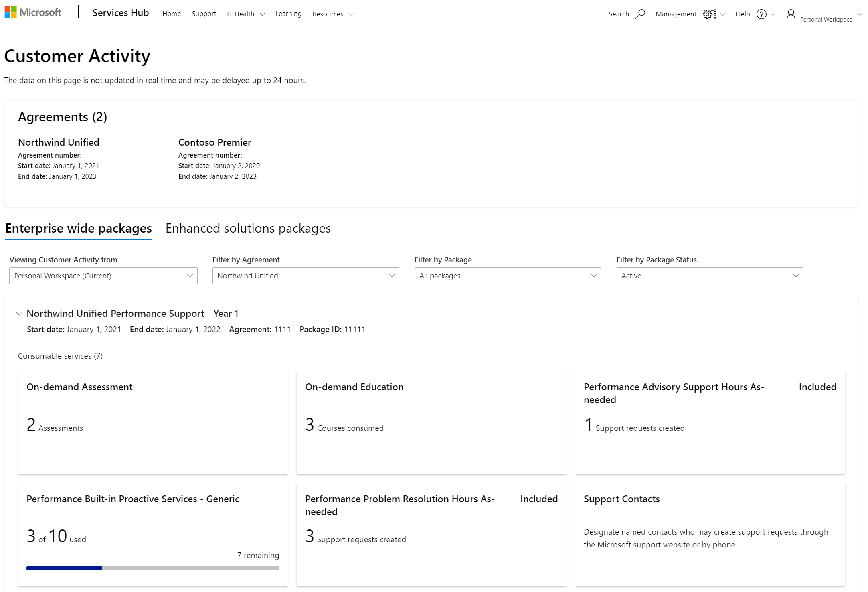Open the Filter by Agreement dropdown
Screen dimensions: 868x592
(306, 276)
